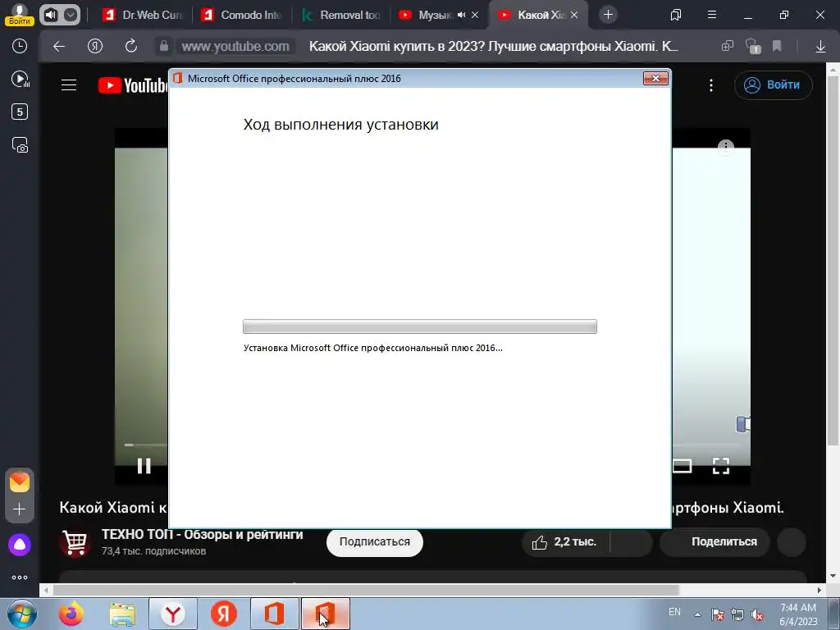Reload the current page
The image size is (840, 630).
pos(131,47)
